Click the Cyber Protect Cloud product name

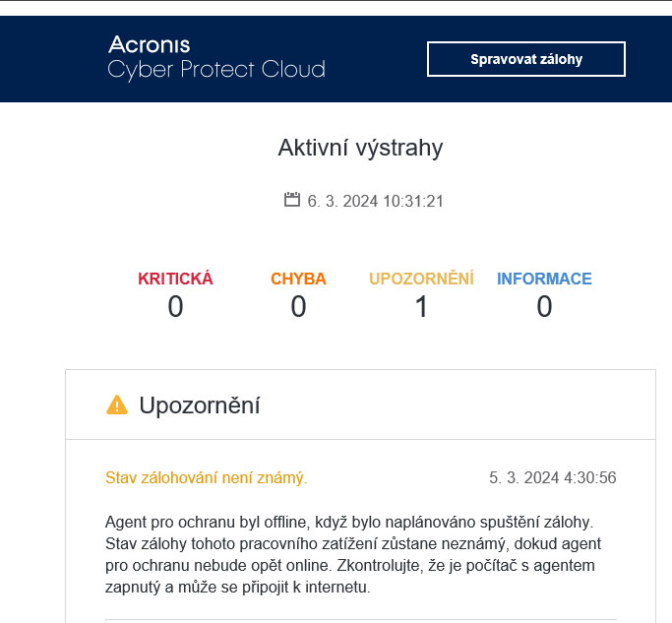click(x=215, y=70)
